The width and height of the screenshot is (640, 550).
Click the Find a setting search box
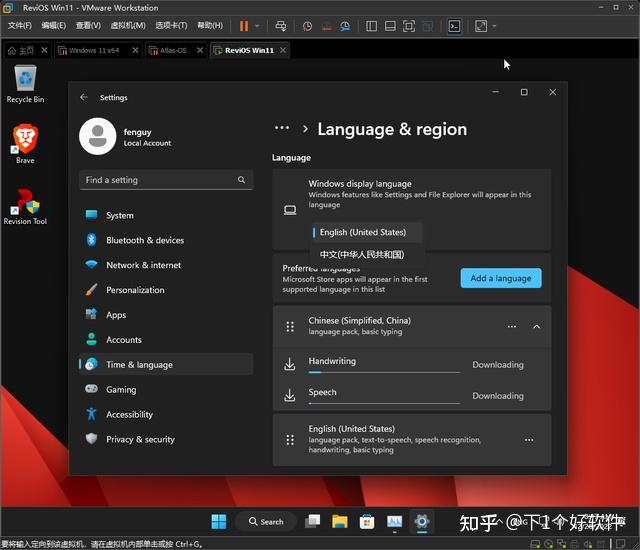166,180
